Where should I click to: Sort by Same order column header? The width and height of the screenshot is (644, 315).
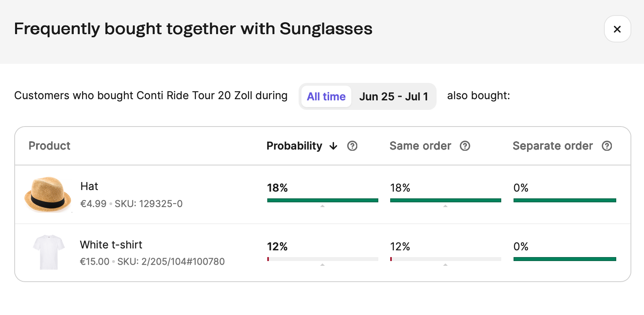[420, 146]
